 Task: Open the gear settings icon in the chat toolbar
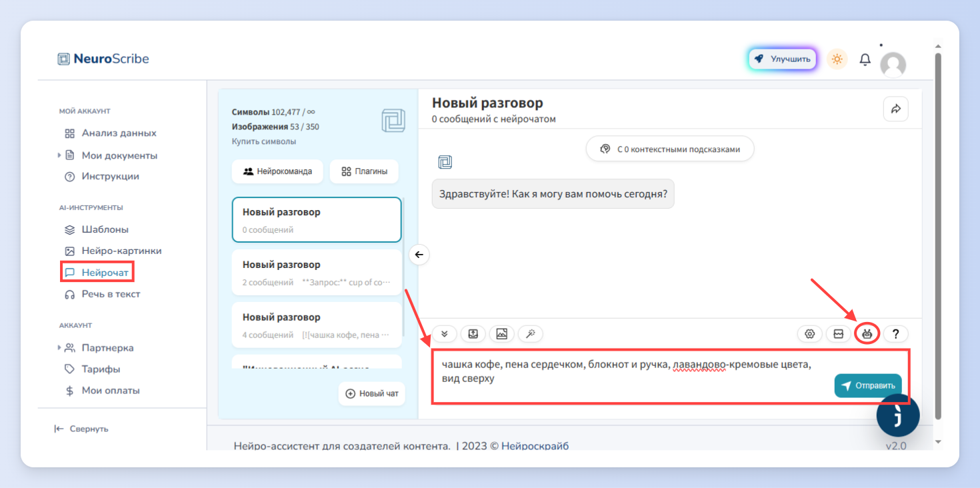click(810, 334)
